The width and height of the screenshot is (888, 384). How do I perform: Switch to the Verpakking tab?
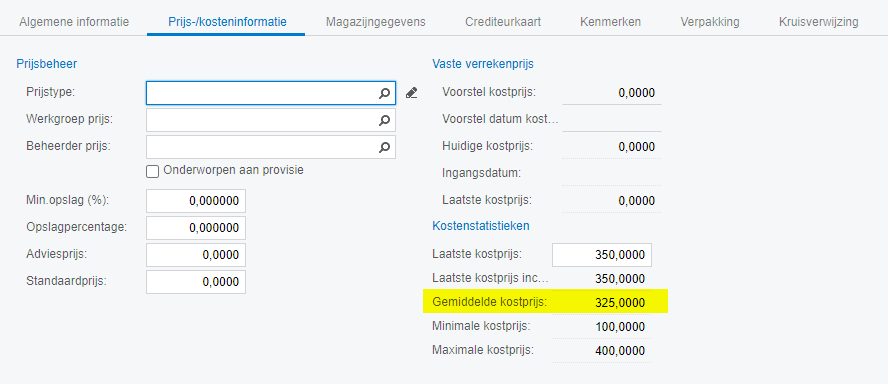point(710,22)
